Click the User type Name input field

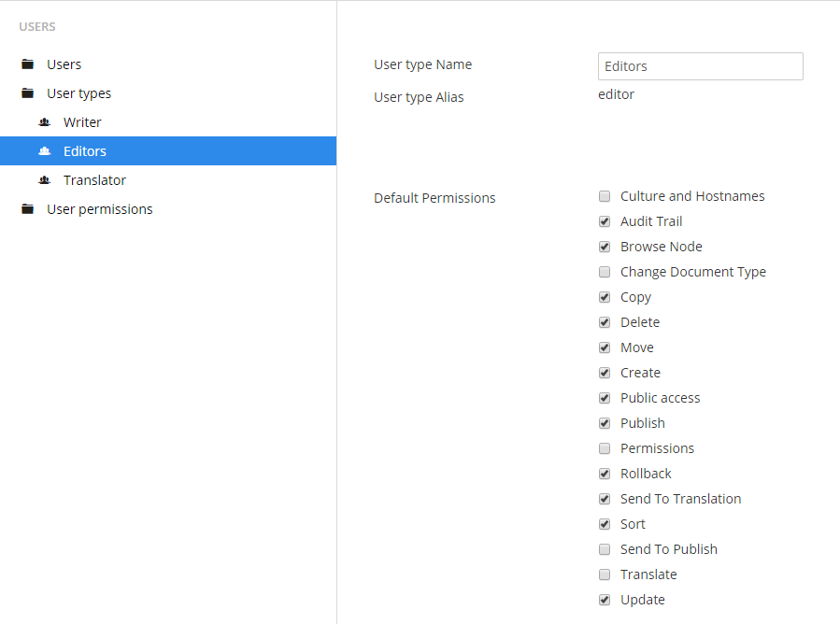click(x=700, y=66)
